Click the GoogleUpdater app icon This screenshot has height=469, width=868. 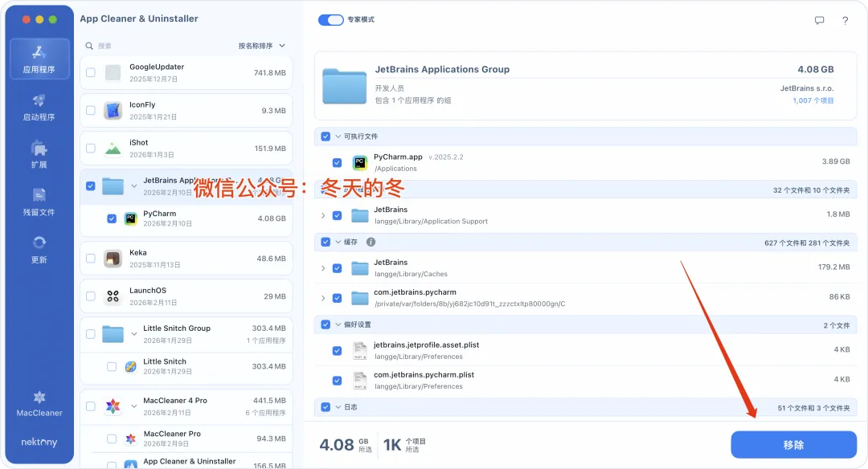[x=113, y=72]
